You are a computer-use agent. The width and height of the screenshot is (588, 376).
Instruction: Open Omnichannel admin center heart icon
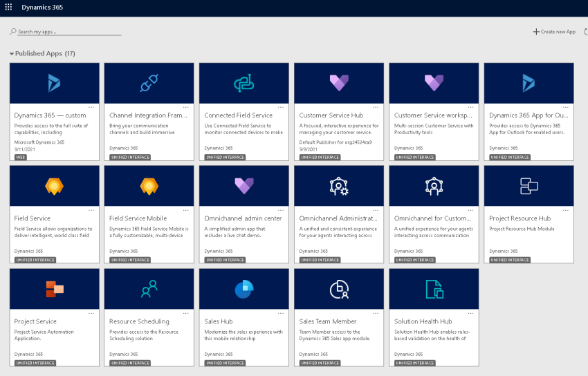click(x=244, y=186)
